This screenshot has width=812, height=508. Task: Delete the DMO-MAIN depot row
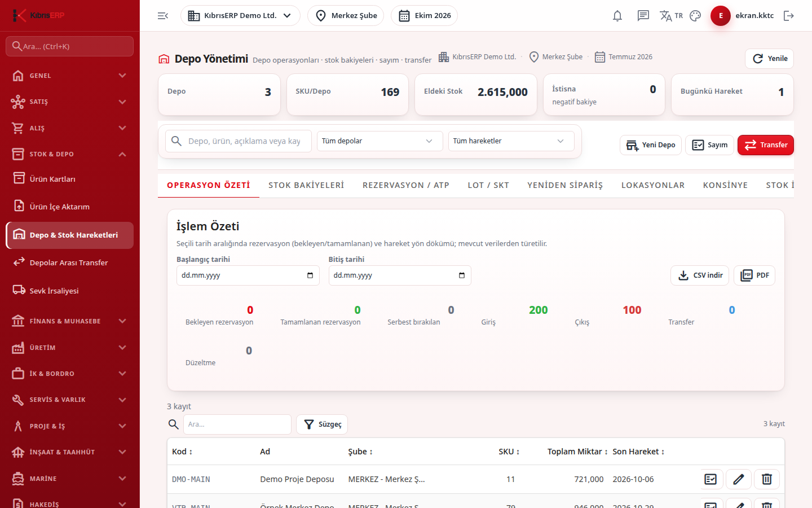[x=767, y=479]
